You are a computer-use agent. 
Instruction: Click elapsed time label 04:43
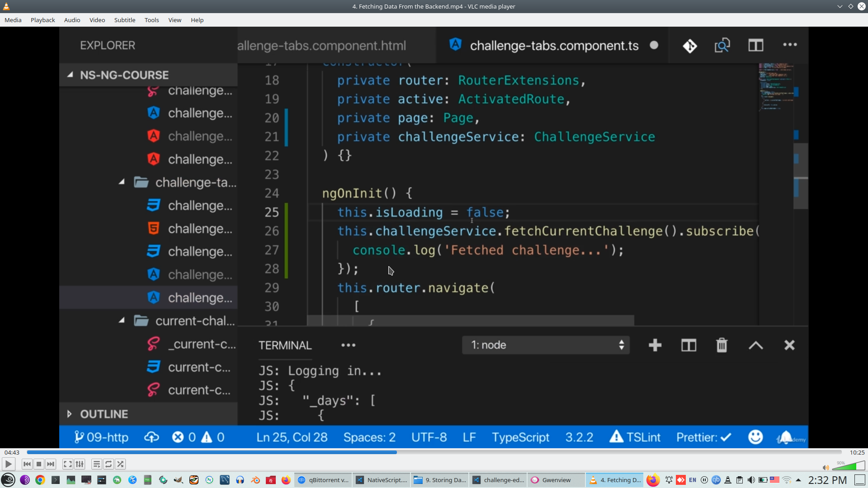[12, 452]
